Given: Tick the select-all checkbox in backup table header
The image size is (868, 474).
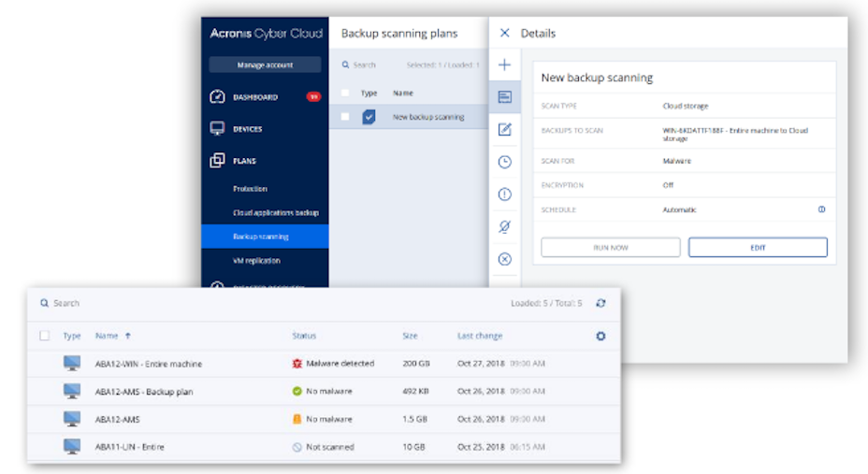Looking at the screenshot, I should coord(44,336).
